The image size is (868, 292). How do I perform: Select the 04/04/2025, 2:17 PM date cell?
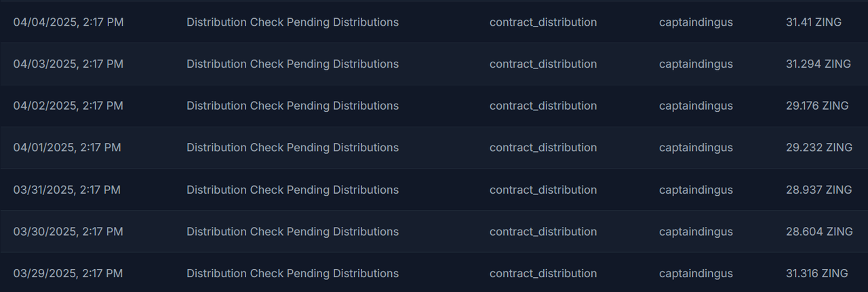point(68,22)
